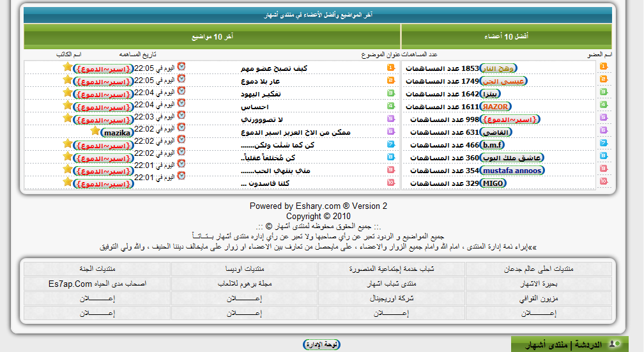Click clock icon in row كيف تصبح عضو مهم
This screenshot has height=352, width=644.
[x=181, y=66]
